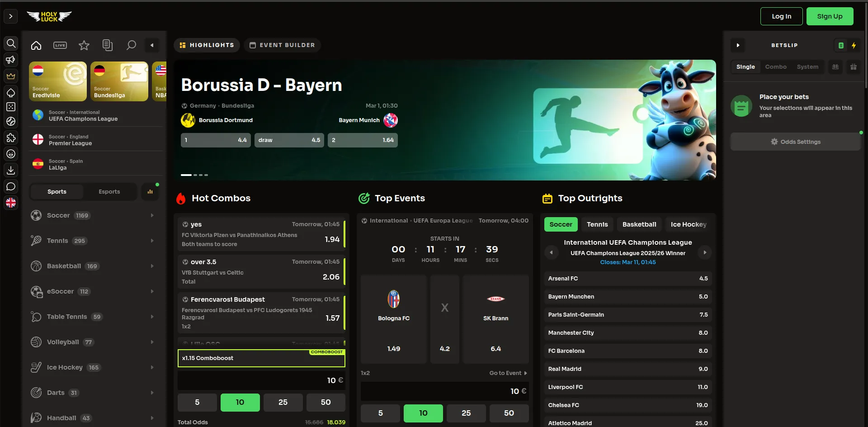Expand the Basketball category arrow
Viewport: 868px width, 427px height.
[x=152, y=266]
